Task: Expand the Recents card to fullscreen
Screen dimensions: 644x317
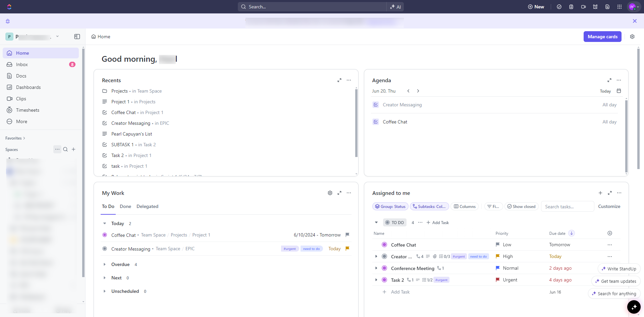Action: pos(339,80)
